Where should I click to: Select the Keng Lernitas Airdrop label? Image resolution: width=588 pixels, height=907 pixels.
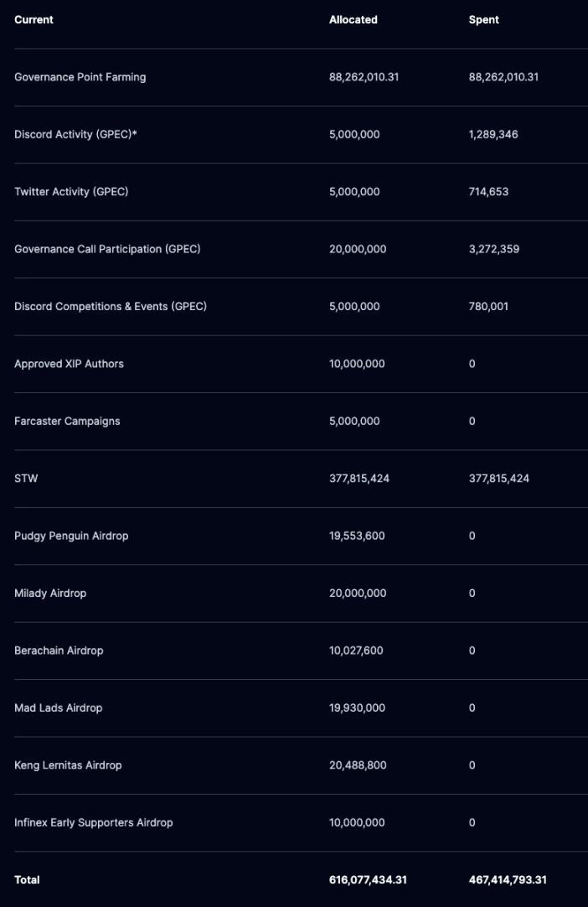[x=68, y=765]
